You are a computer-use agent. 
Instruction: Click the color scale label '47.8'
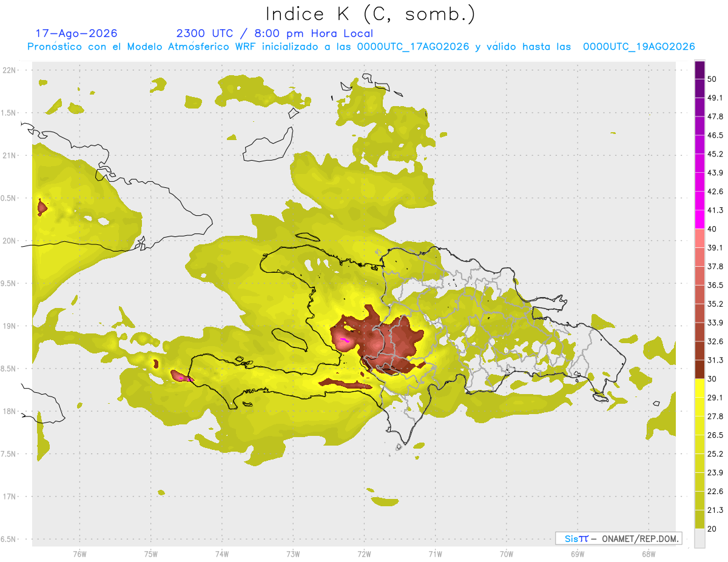tap(715, 116)
